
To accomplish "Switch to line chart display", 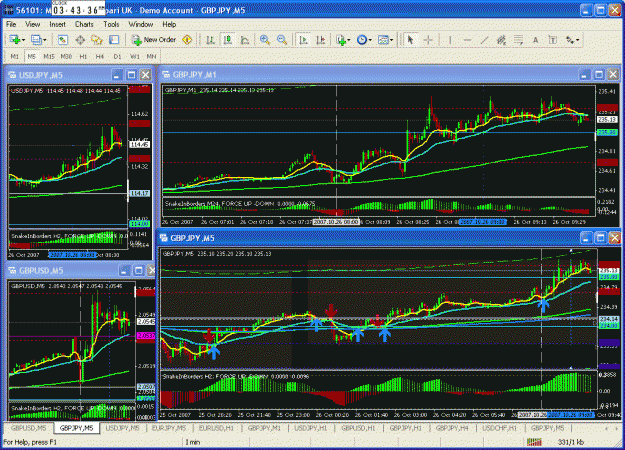I will click(x=245, y=39).
